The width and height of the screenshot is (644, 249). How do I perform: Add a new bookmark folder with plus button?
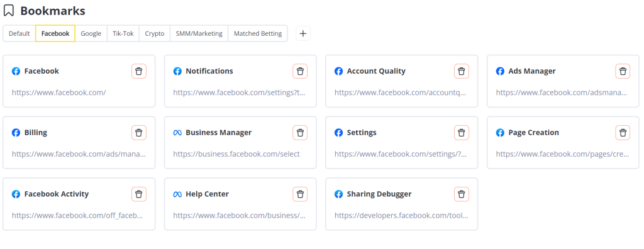[x=303, y=34]
